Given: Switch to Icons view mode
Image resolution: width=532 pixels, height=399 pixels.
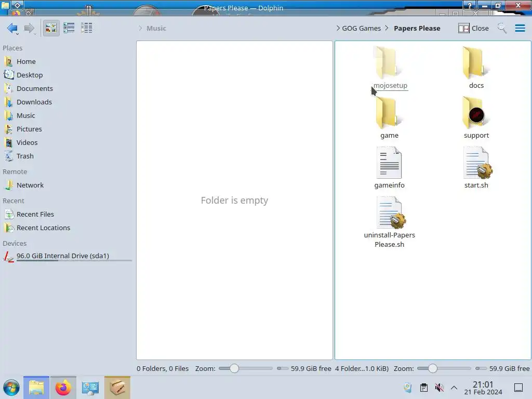Looking at the screenshot, I should (51, 28).
